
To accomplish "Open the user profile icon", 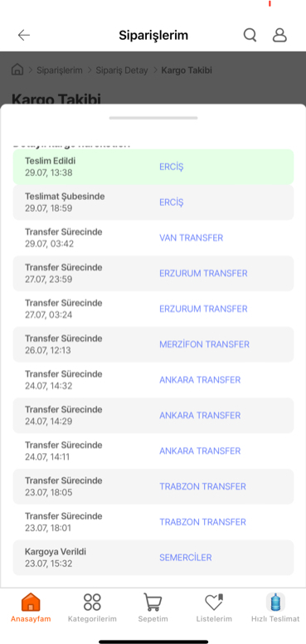I will point(279,36).
